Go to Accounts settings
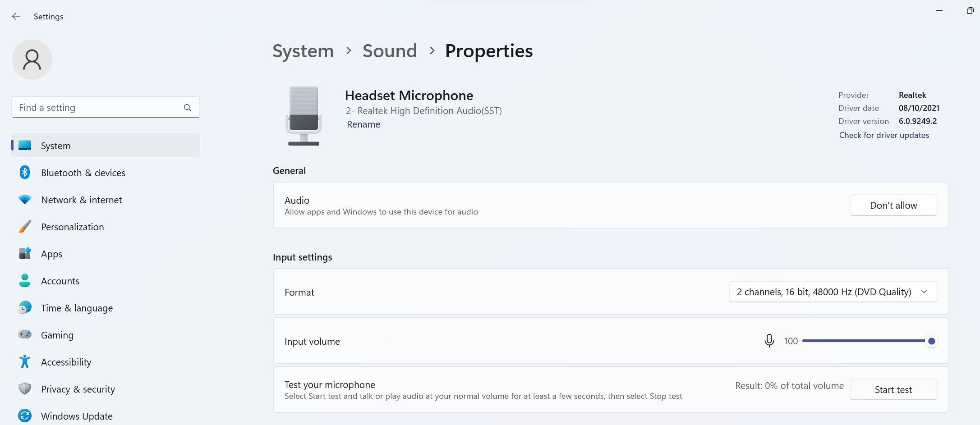The image size is (980, 425). [x=60, y=281]
